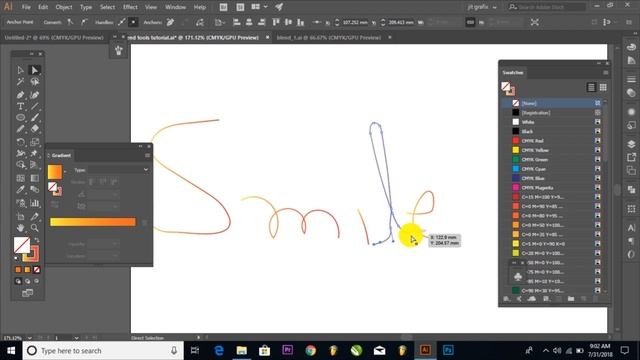Screen dimensions: 640x360
Task: Open the jit grafix workspace dropdown
Action: [x=482, y=7]
